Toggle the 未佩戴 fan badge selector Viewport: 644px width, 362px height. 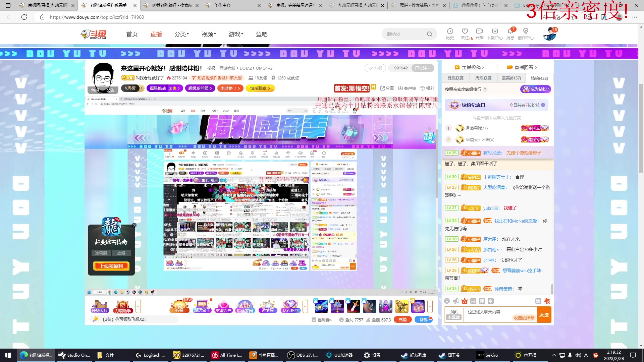pyautogui.click(x=454, y=314)
